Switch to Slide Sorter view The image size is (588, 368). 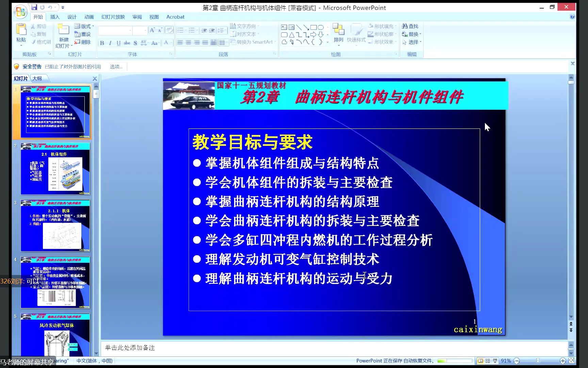click(x=488, y=361)
